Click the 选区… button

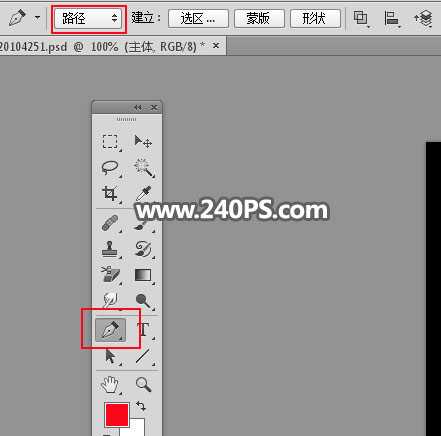coord(198,18)
